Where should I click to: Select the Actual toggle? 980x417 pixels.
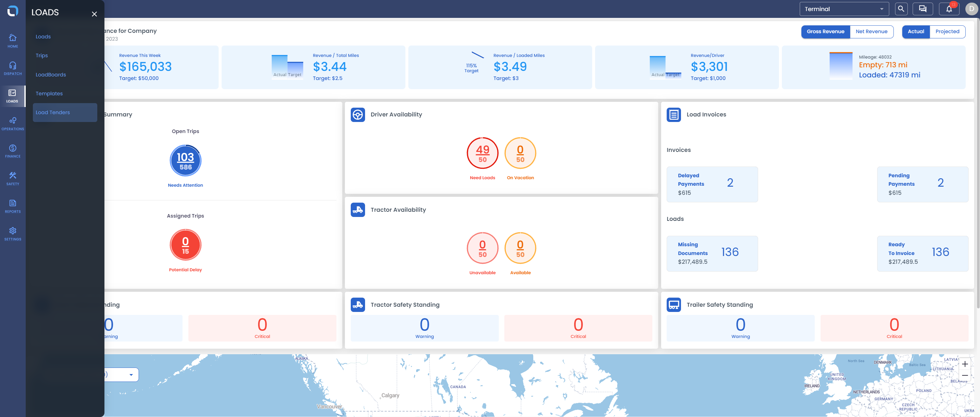[x=916, y=32]
